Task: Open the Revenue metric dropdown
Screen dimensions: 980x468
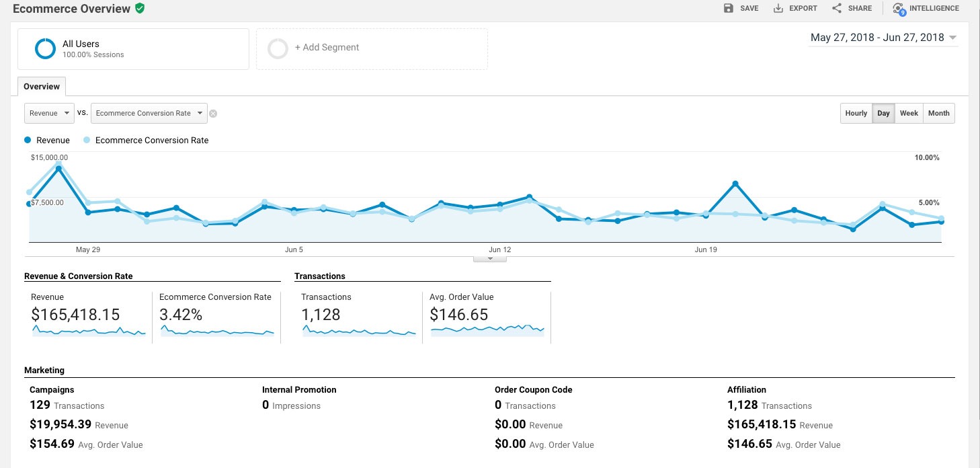Action: [49, 113]
